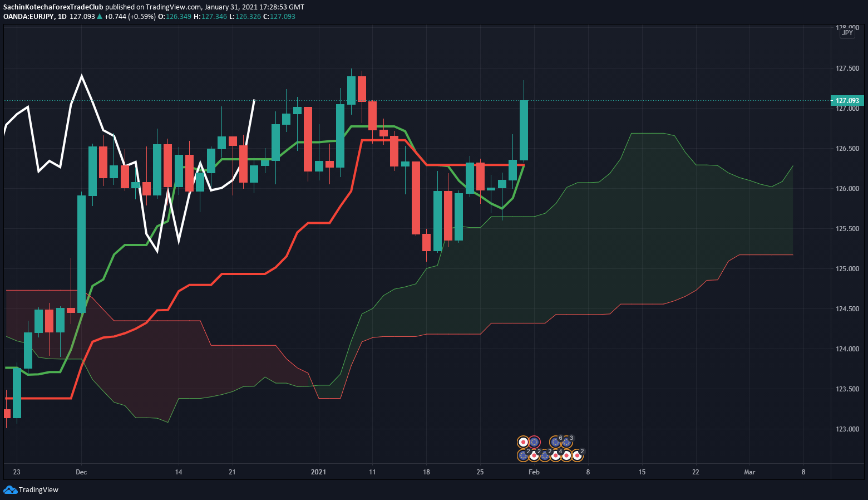The height and width of the screenshot is (500, 868).
Task: Open the red-ringed EU flag economic event
Action: [534, 442]
